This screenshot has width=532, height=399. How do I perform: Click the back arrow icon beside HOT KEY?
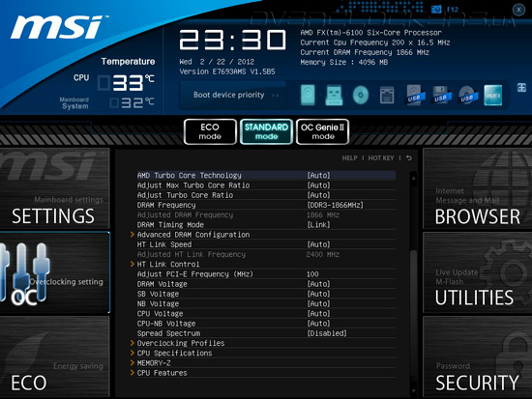pos(409,158)
